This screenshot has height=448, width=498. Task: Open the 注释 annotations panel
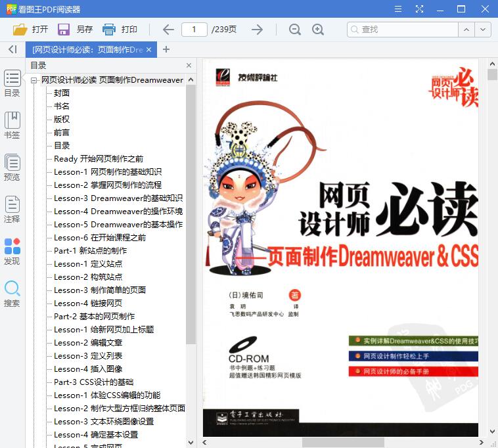coord(12,210)
